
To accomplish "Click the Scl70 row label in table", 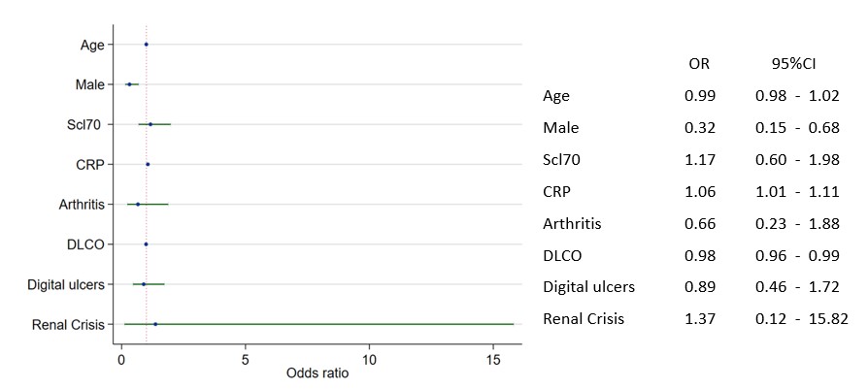I will [559, 159].
